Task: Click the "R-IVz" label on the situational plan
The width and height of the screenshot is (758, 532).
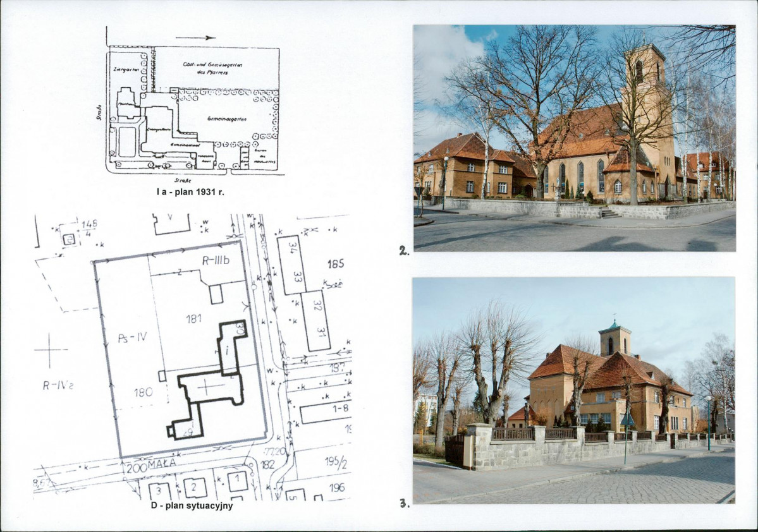Action: [x=58, y=385]
